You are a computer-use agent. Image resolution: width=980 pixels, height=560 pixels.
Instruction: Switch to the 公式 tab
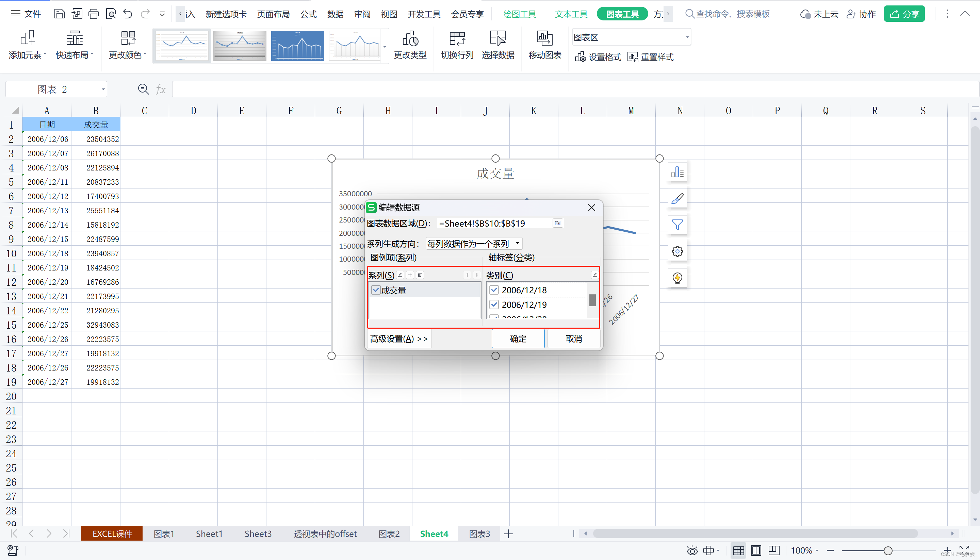tap(308, 14)
